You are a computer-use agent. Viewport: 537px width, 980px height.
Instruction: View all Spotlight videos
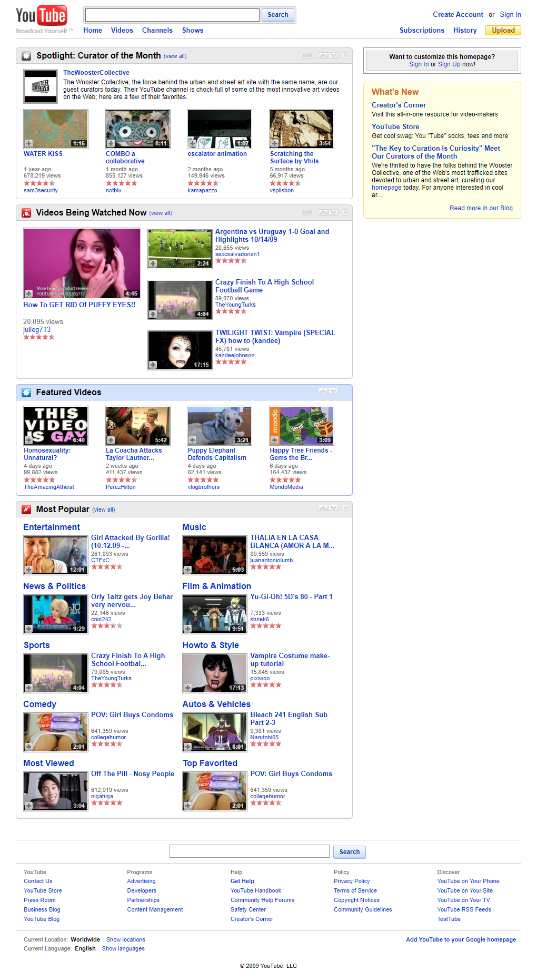point(175,56)
